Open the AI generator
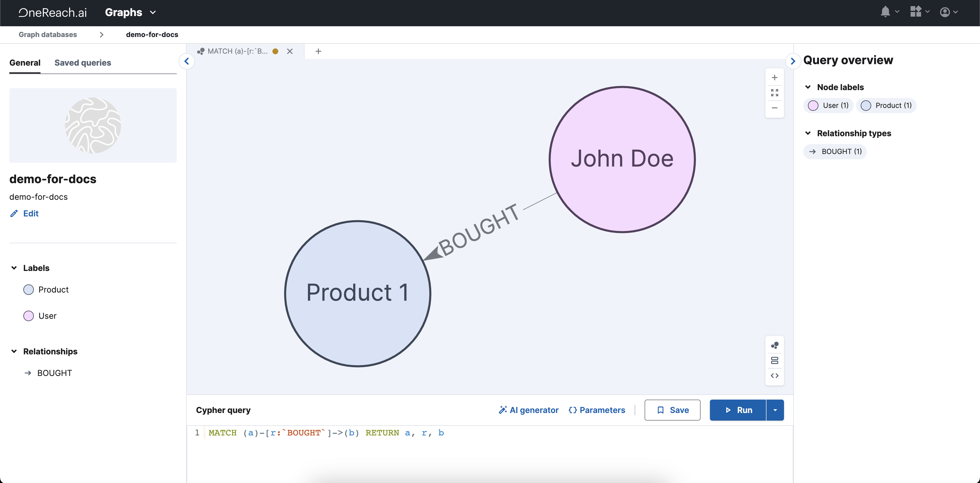 pyautogui.click(x=528, y=410)
